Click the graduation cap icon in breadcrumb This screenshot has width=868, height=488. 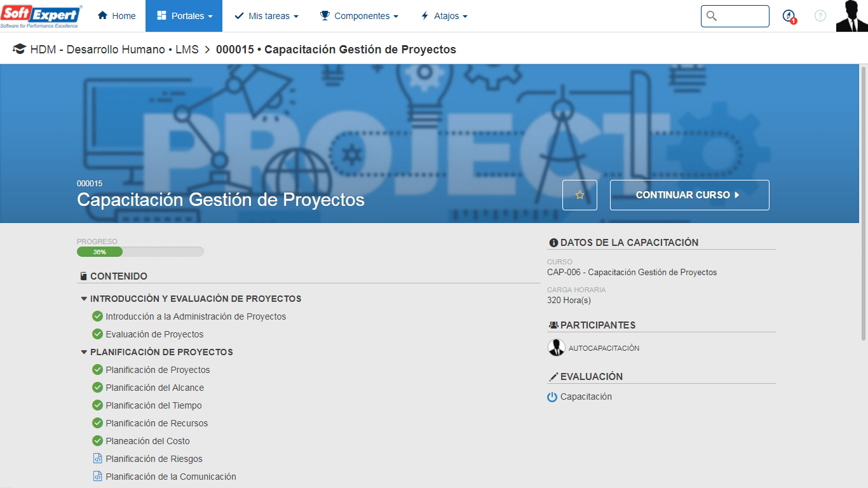point(19,50)
